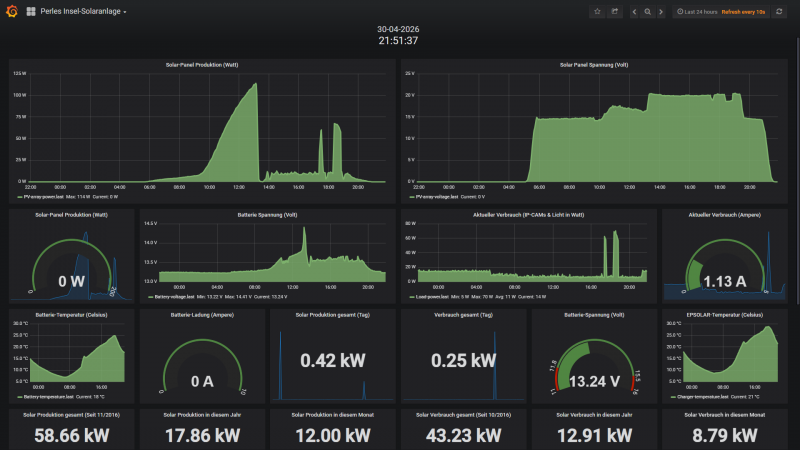Open Solar Panel Spannung (Volt) panel title
Viewport: 800px width, 450px height.
click(x=594, y=65)
